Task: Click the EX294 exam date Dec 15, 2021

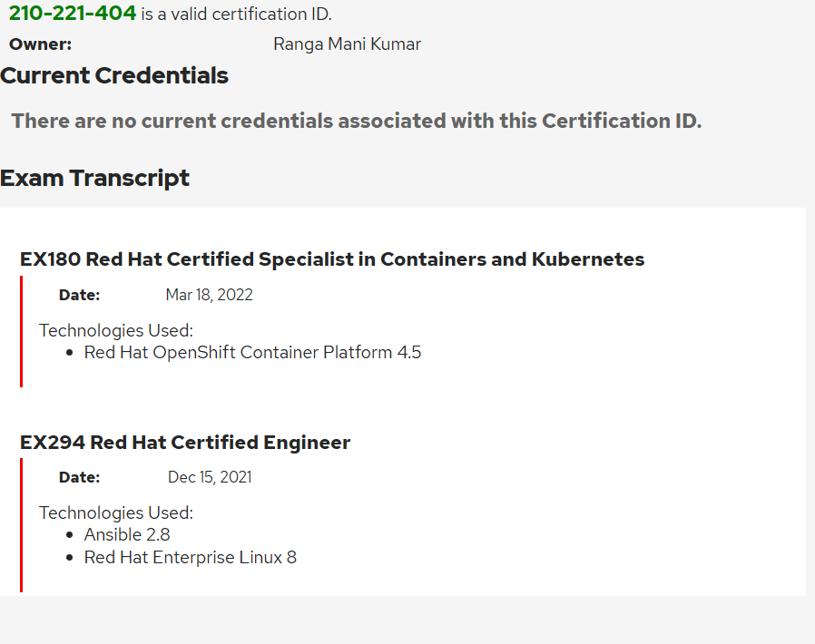Action: (210, 477)
